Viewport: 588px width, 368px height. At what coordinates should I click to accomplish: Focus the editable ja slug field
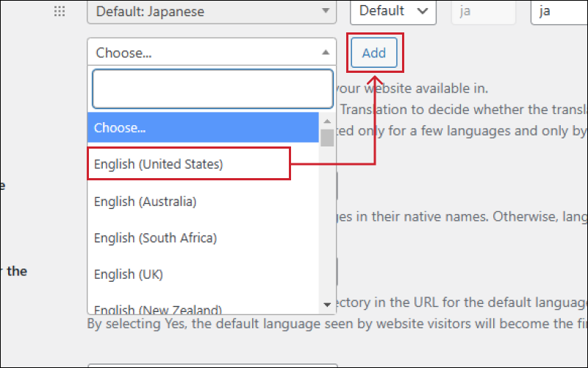click(x=559, y=12)
